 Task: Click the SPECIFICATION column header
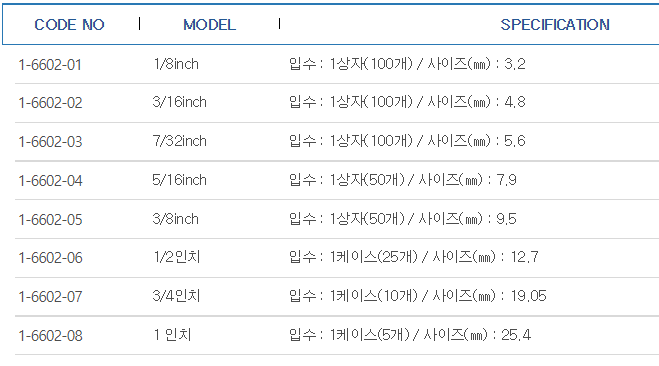(x=555, y=24)
